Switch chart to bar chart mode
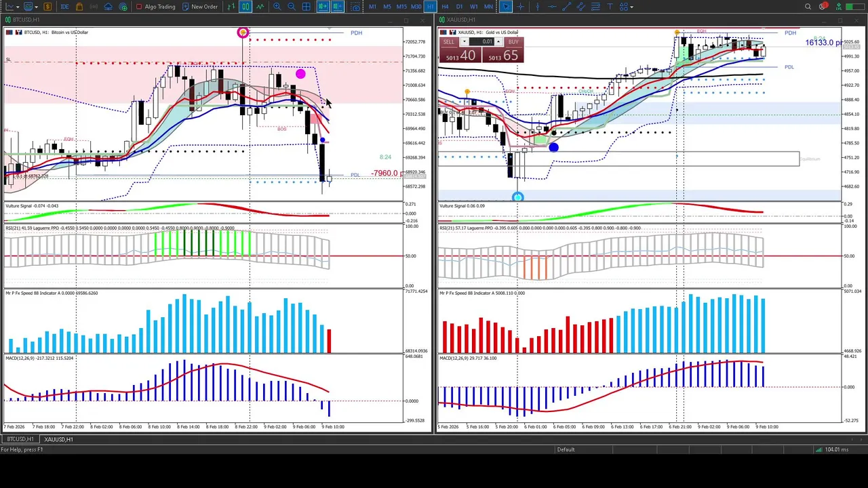 pos(231,7)
